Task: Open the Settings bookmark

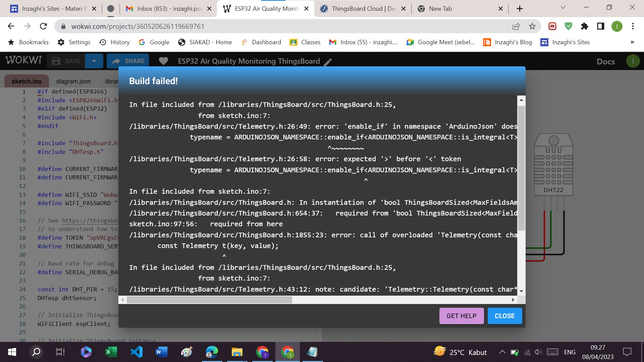Action: pos(74,42)
